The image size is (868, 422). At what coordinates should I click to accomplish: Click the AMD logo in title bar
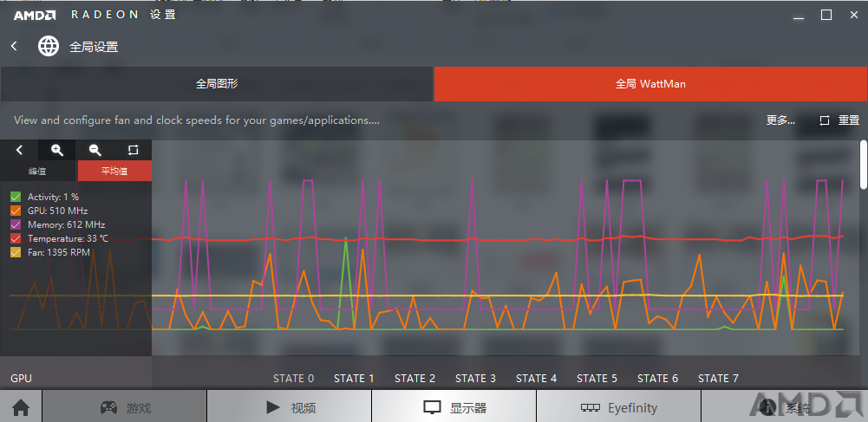pos(35,16)
